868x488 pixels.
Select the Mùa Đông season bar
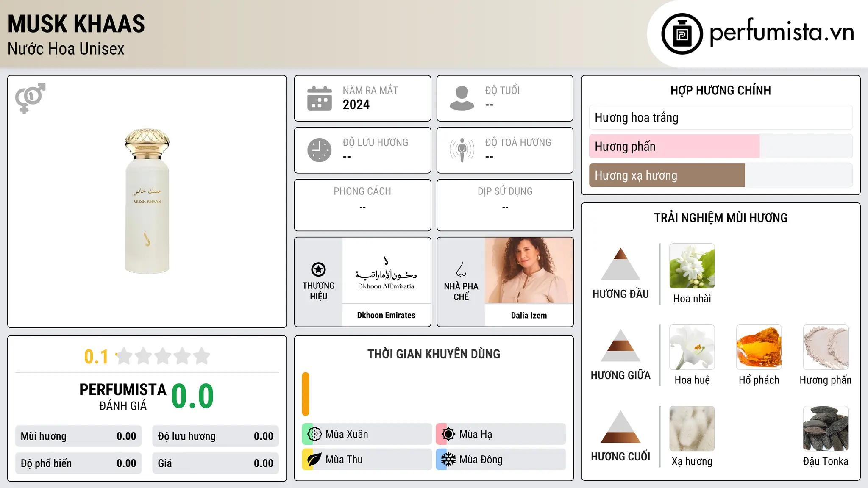click(501, 460)
